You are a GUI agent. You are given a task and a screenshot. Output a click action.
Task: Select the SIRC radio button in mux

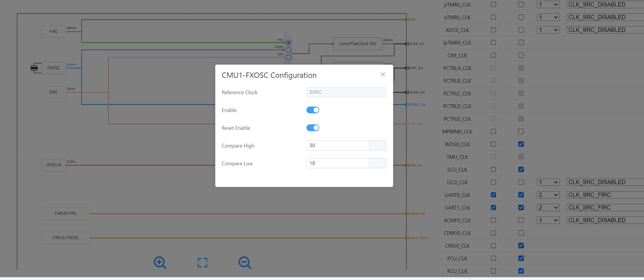click(x=288, y=57)
